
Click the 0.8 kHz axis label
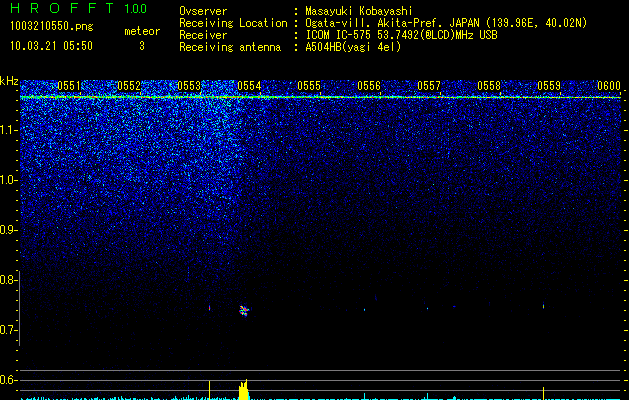[8, 280]
